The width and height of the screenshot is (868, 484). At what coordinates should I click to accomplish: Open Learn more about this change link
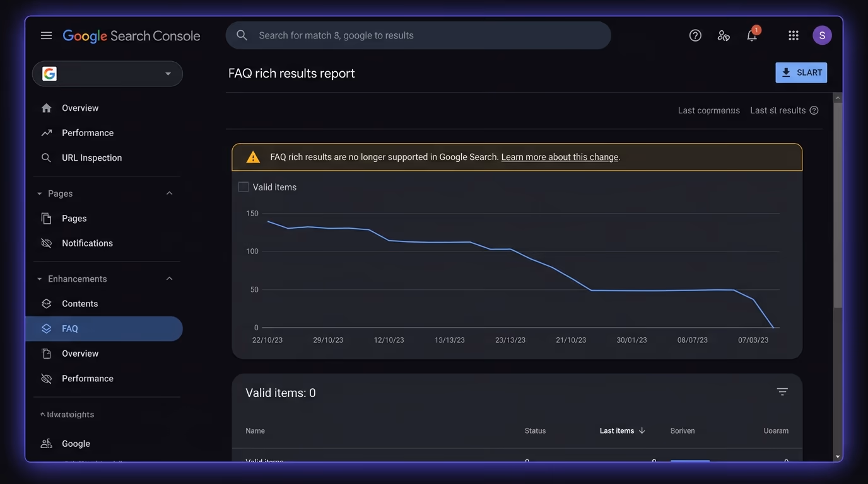pyautogui.click(x=560, y=157)
